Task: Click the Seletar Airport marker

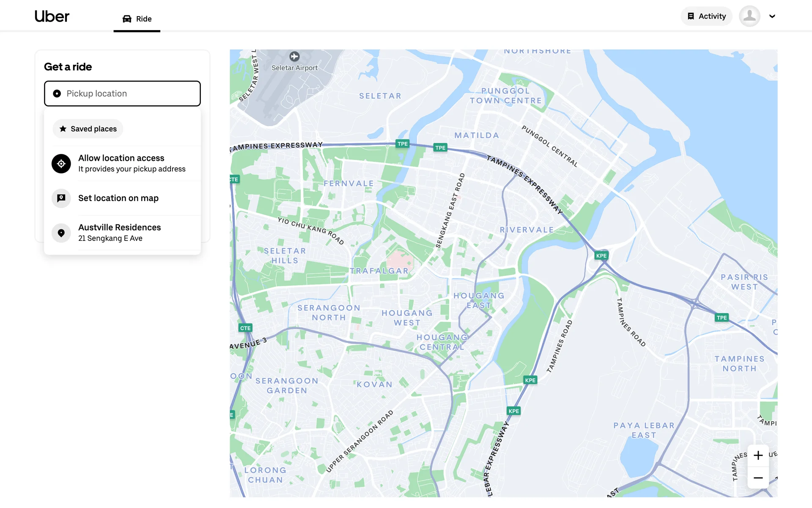Action: click(294, 56)
